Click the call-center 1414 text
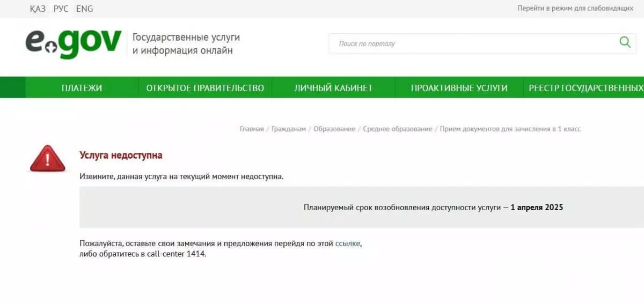644x303 pixels. click(x=176, y=254)
